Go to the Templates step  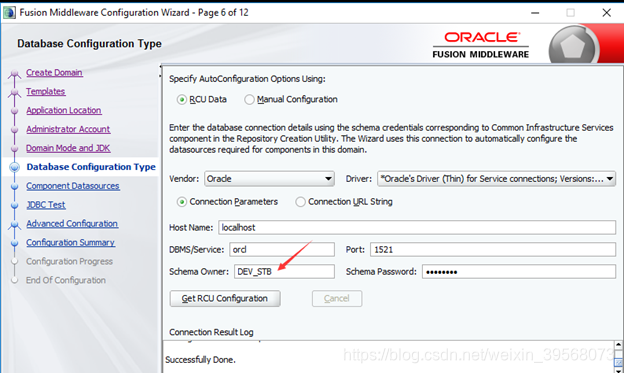46,91
